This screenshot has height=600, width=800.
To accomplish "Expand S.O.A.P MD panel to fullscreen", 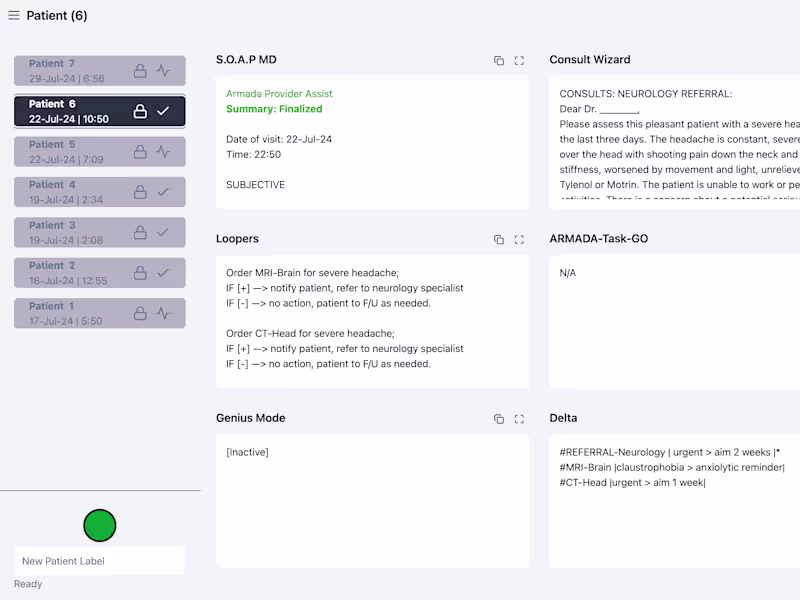I will 519,61.
